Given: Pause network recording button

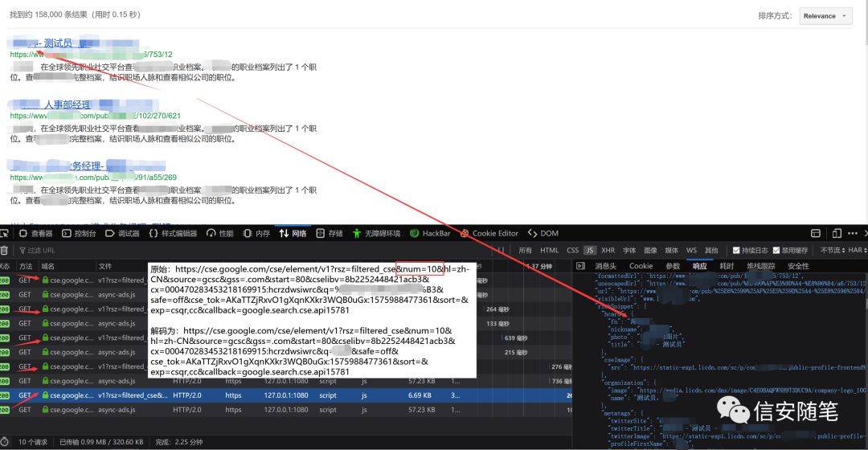Looking at the screenshot, I should point(501,250).
